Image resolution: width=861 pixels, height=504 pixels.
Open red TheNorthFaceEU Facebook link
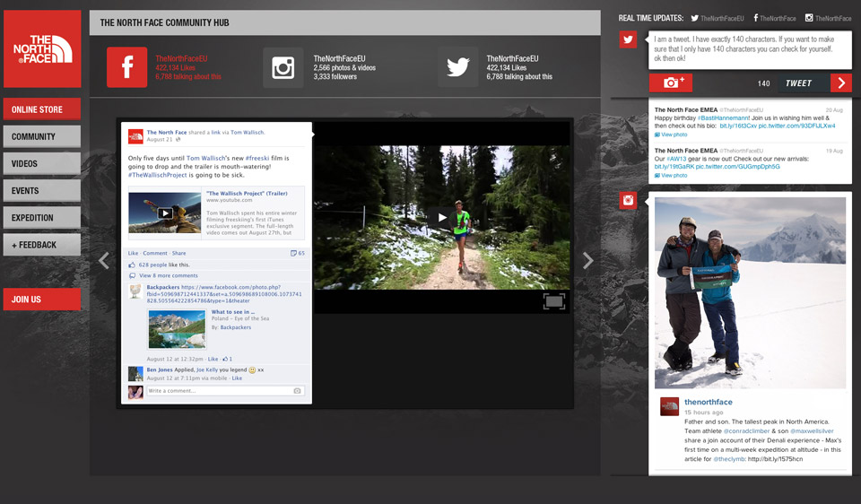click(x=181, y=58)
